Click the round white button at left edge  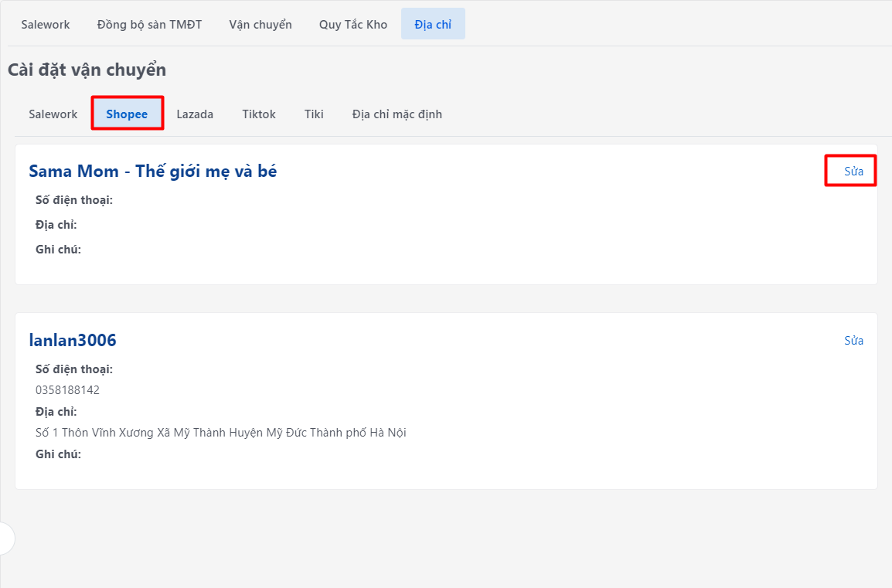[x=5, y=539]
